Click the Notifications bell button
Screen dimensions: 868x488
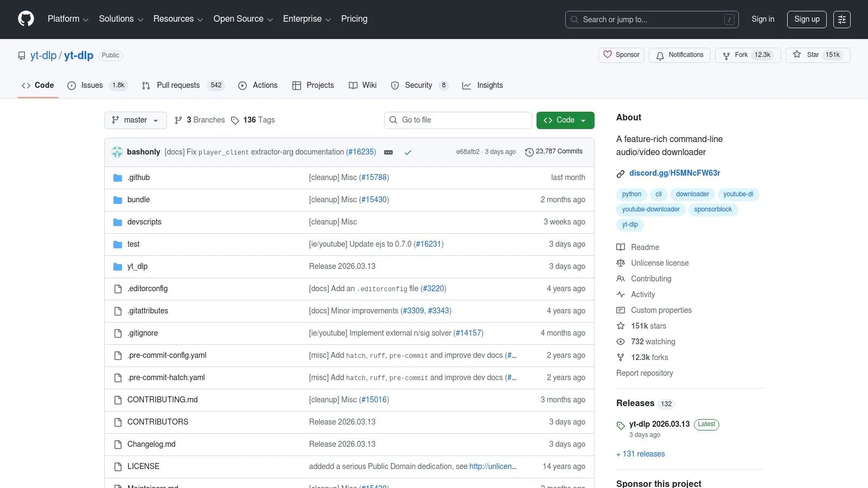679,55
